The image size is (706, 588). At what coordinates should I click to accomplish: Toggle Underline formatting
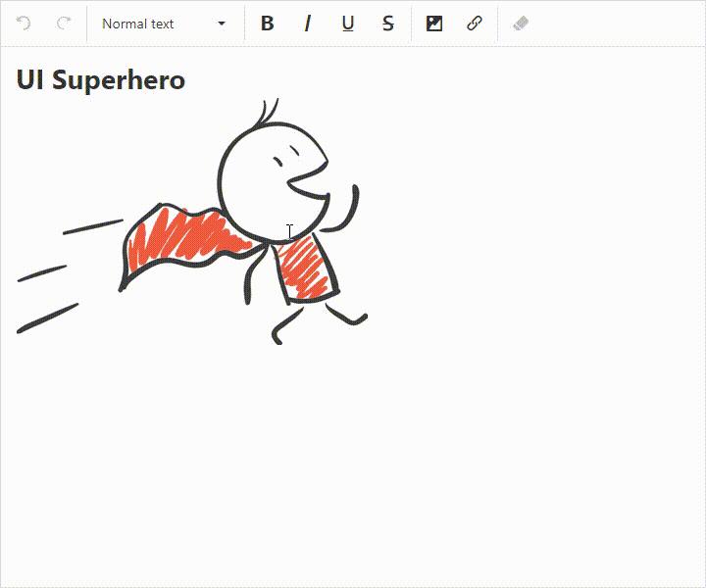(347, 23)
